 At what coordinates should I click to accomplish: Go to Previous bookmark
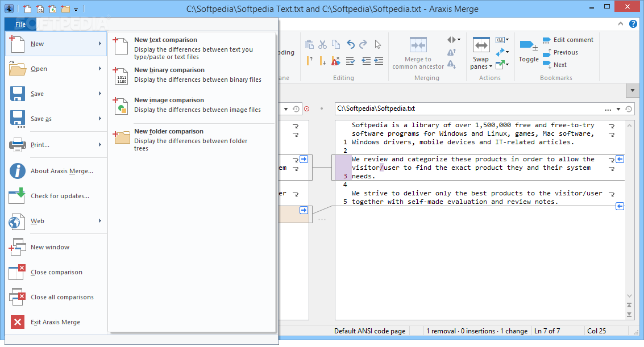560,52
